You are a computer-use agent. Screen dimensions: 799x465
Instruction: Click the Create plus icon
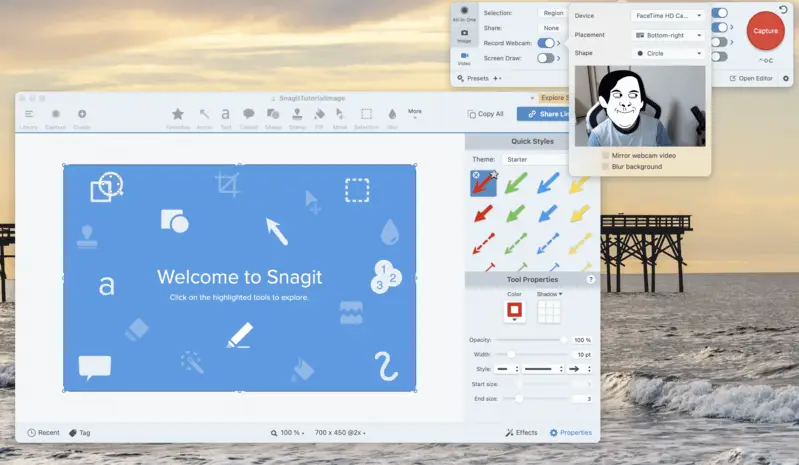pyautogui.click(x=82, y=118)
